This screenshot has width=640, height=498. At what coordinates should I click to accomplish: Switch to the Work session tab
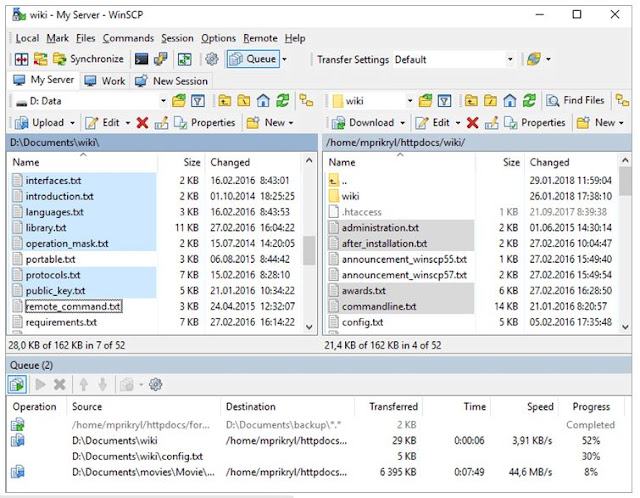pyautogui.click(x=105, y=81)
